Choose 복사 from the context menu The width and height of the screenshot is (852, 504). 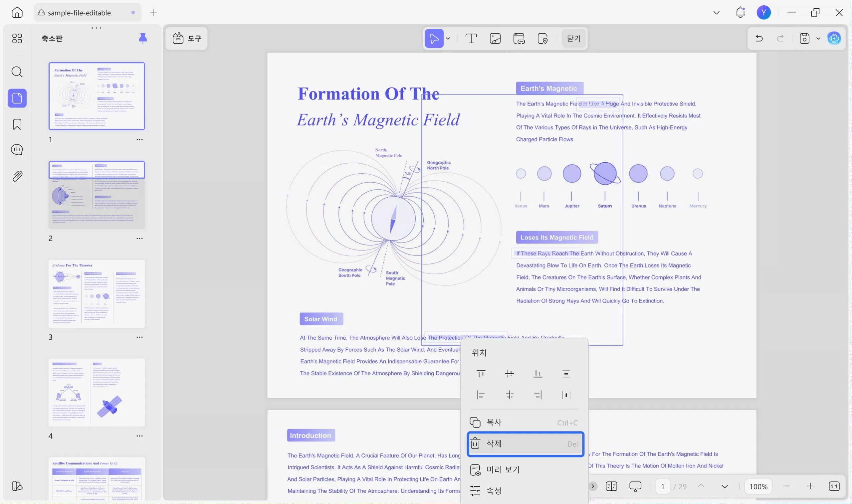525,422
